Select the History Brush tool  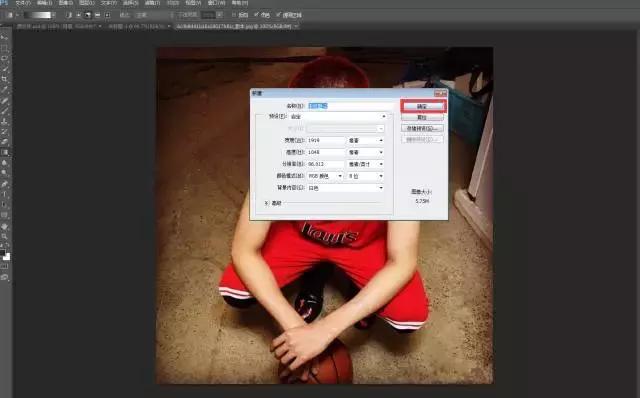click(5, 131)
